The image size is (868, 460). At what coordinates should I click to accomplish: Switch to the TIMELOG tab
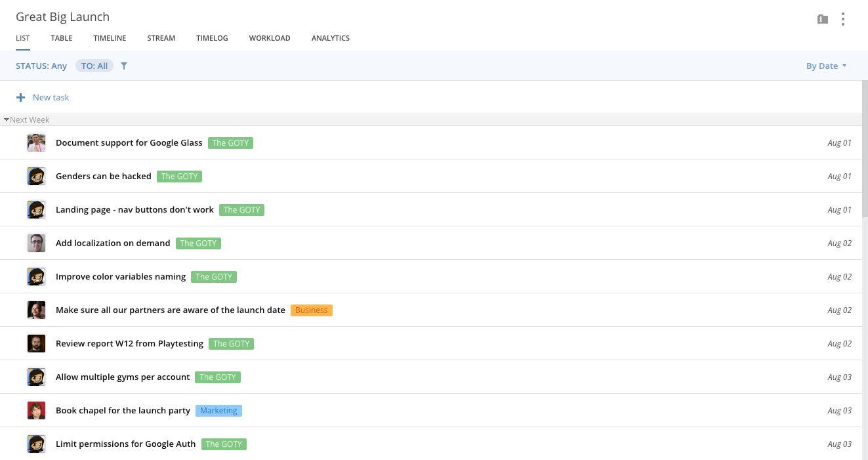[212, 38]
